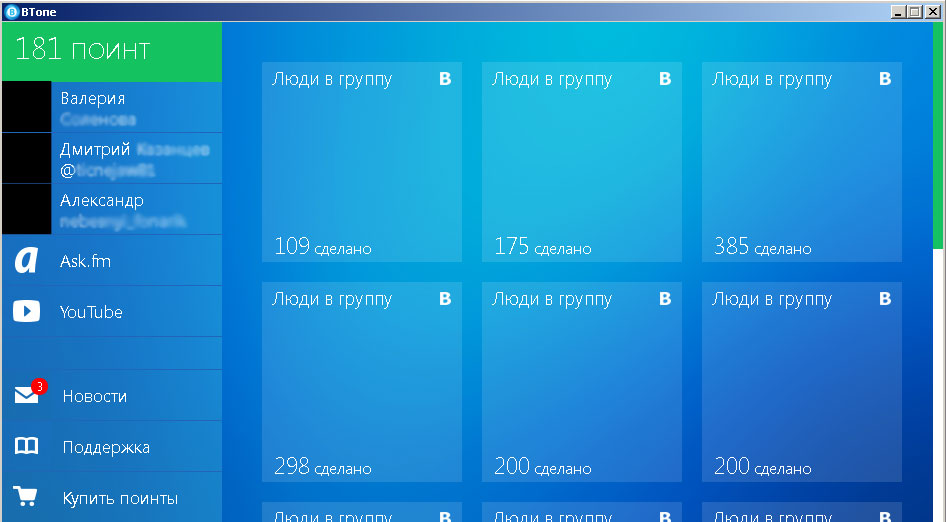Click the 181 поинт balance banner

(x=112, y=51)
